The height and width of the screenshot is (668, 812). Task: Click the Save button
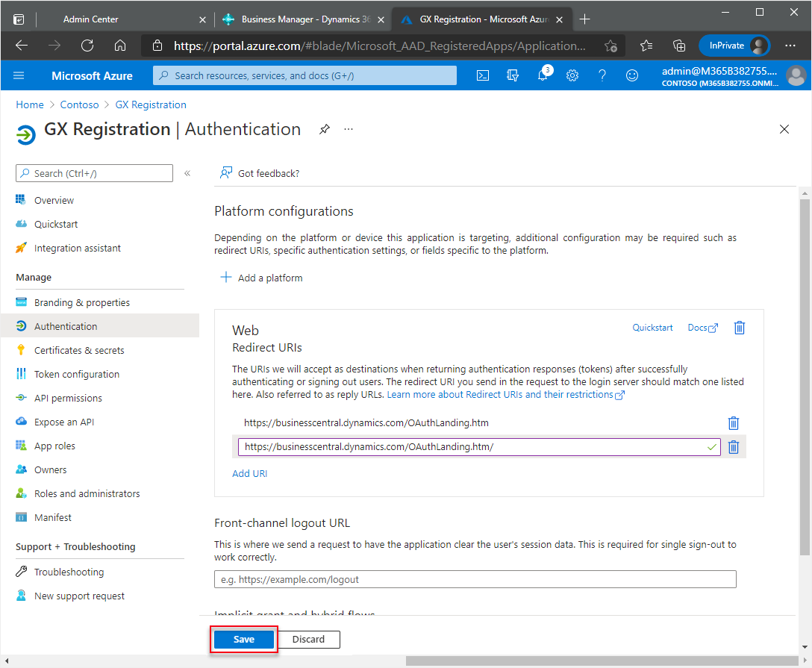[x=244, y=639]
